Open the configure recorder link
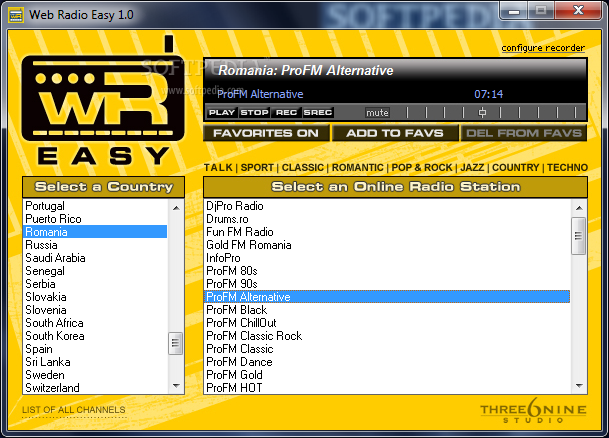The image size is (609, 438). pyautogui.click(x=543, y=48)
